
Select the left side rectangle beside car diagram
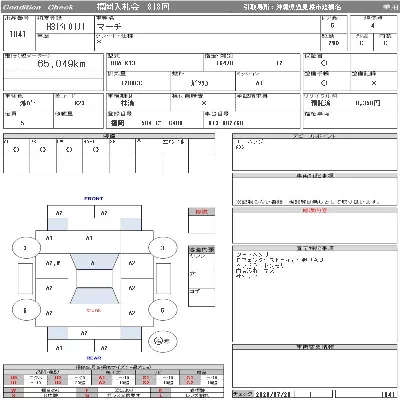coord(25,279)
